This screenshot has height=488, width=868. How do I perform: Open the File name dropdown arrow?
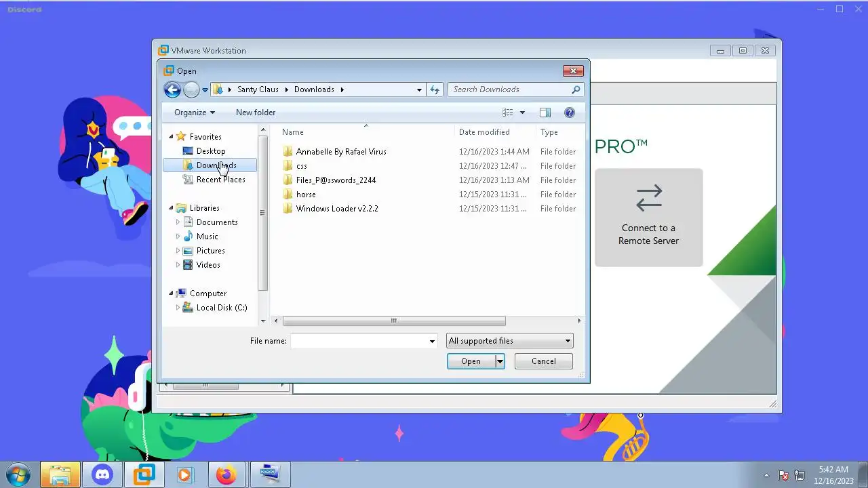point(432,341)
